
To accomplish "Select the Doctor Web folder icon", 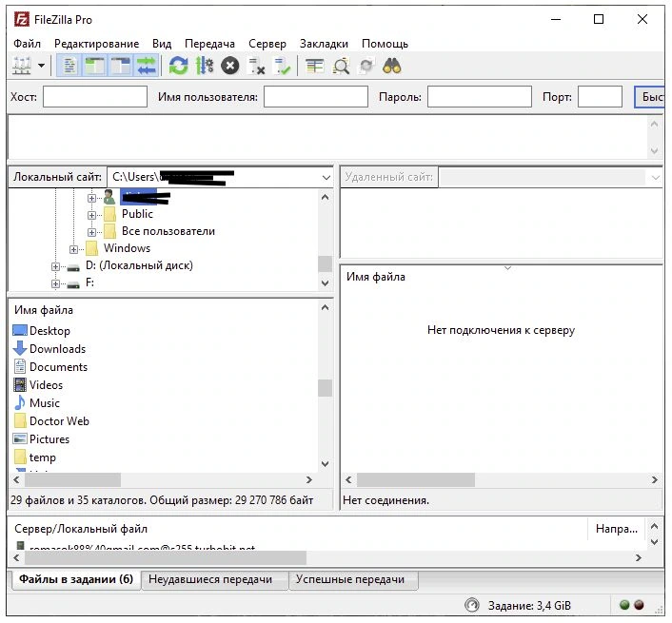I will [20, 420].
